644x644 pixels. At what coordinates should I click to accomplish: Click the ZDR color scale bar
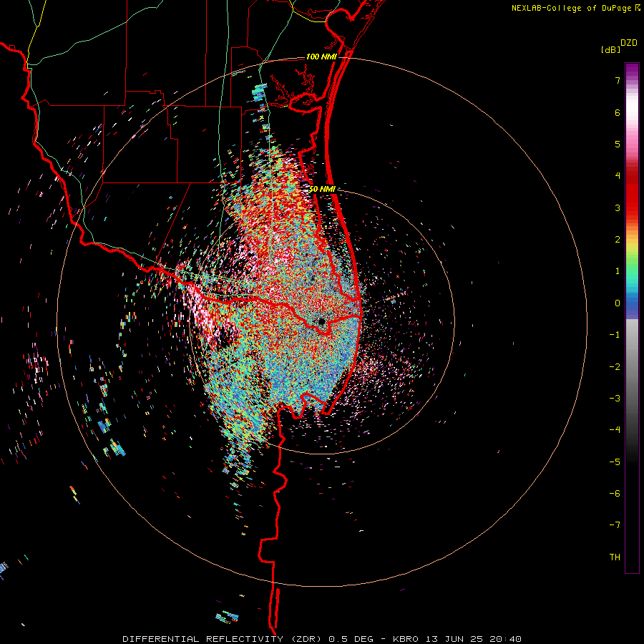click(x=632, y=318)
